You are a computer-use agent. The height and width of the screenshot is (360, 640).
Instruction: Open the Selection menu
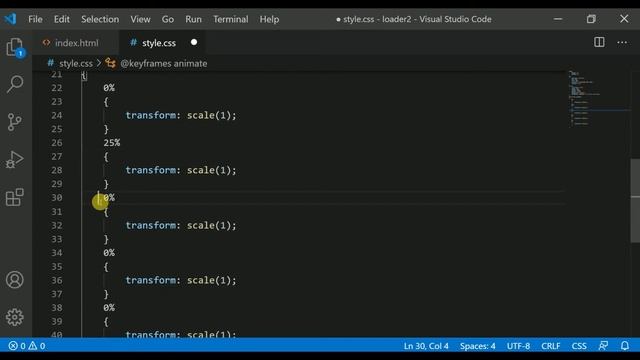[x=100, y=19]
